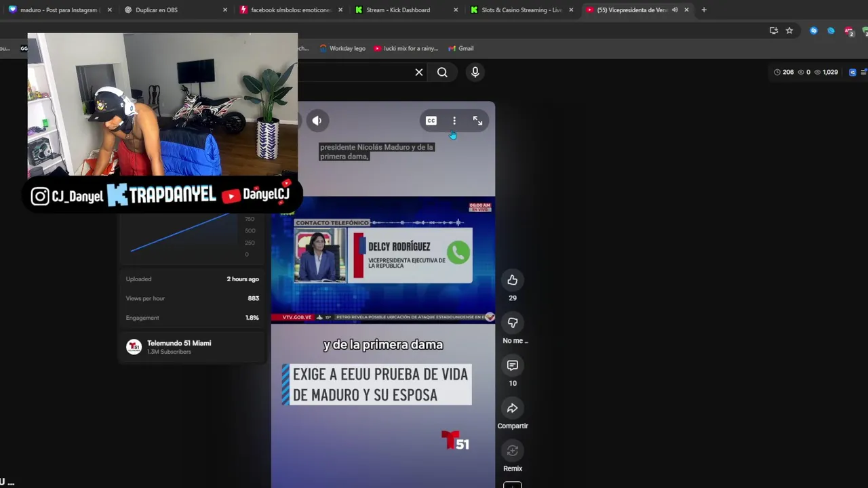The height and width of the screenshot is (488, 868).
Task: Dislike the Short with thumbs down
Action: [x=513, y=323]
